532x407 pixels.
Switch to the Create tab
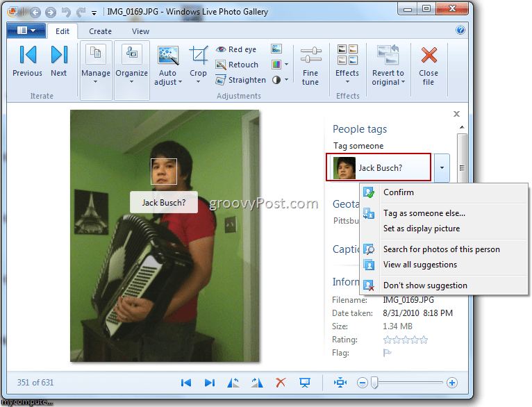pyautogui.click(x=101, y=31)
